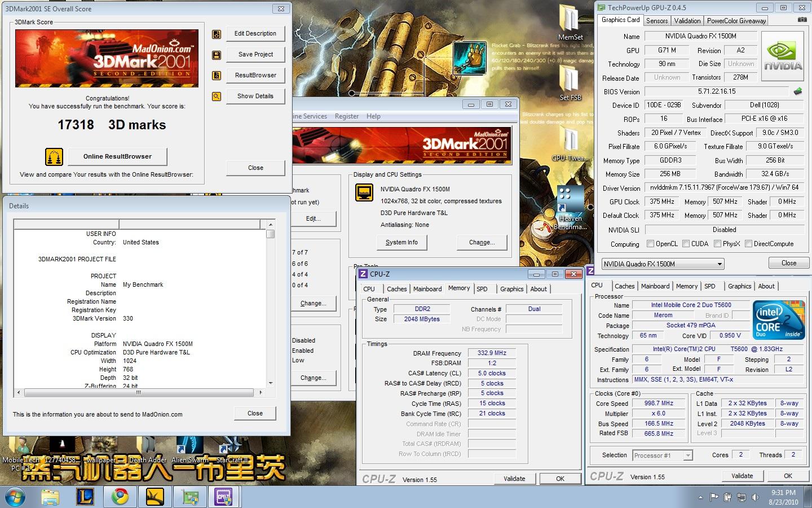This screenshot has width=812, height=508.
Task: Click the Details scroll down arrow
Action: click(271, 383)
